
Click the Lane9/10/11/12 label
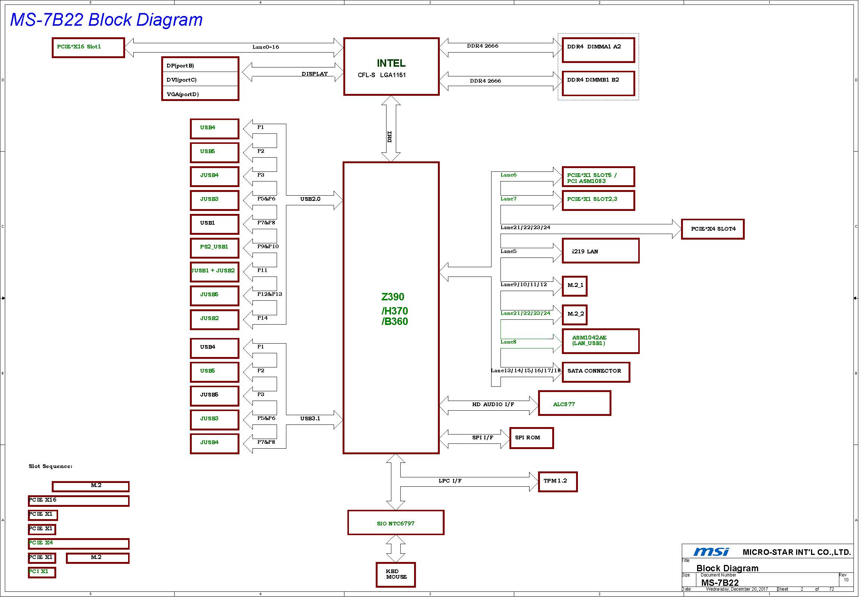click(524, 284)
